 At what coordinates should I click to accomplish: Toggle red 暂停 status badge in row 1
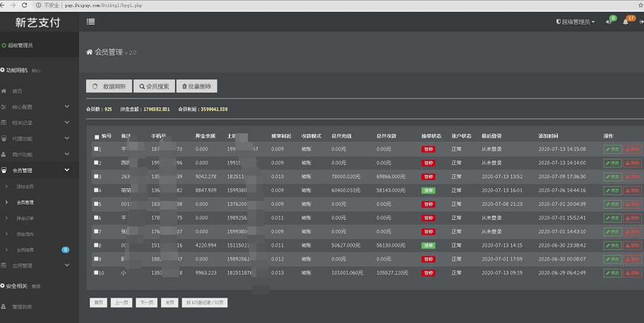[428, 150]
